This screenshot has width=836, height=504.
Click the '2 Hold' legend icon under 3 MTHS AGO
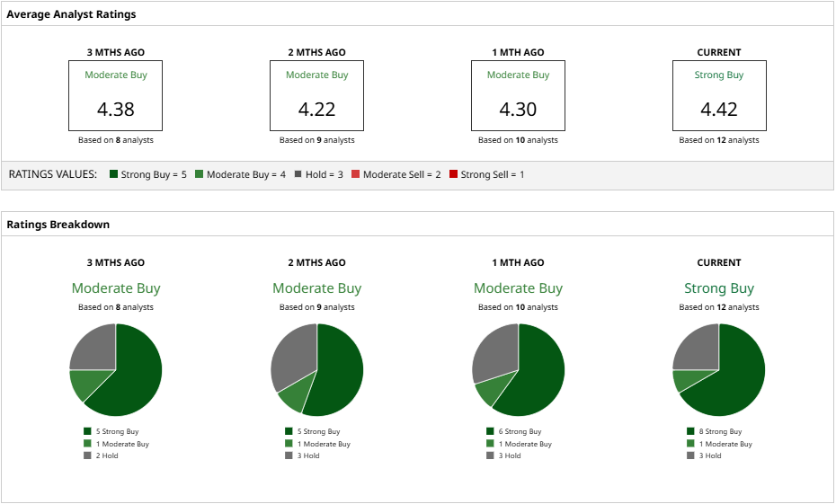point(87,455)
